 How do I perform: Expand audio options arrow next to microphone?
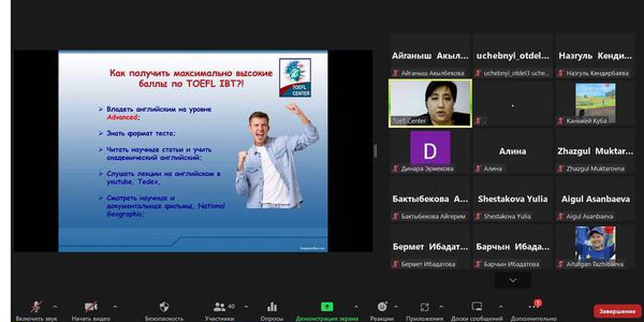point(55,306)
